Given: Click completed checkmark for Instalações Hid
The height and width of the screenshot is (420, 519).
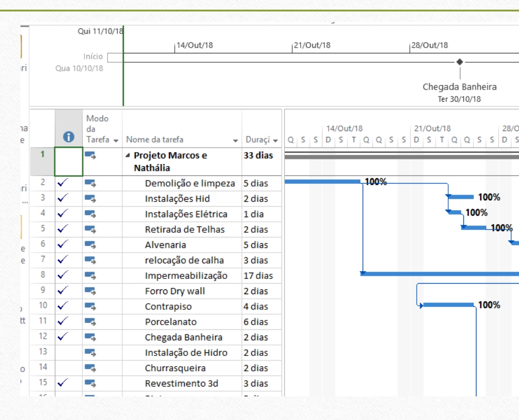Looking at the screenshot, I should [63, 198].
